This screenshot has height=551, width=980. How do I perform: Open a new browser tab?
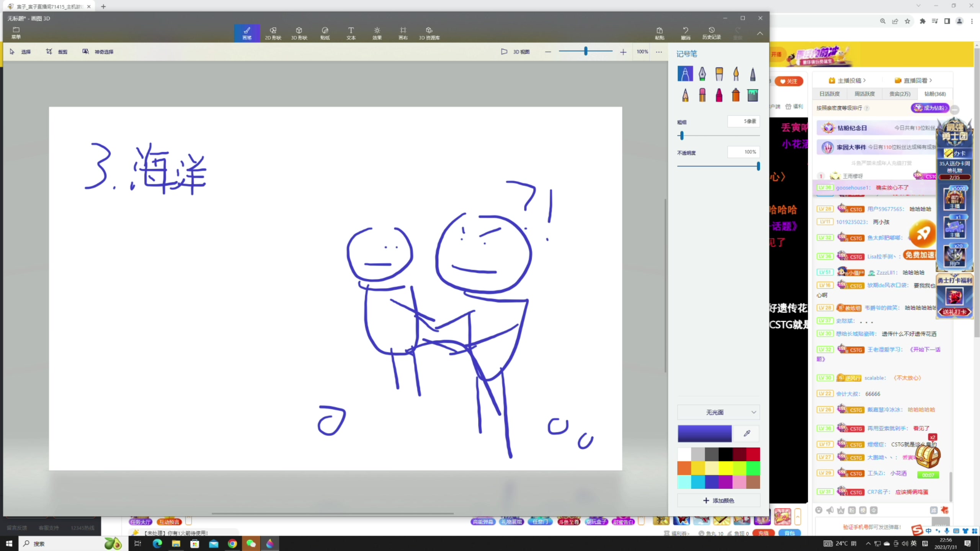(x=103, y=7)
